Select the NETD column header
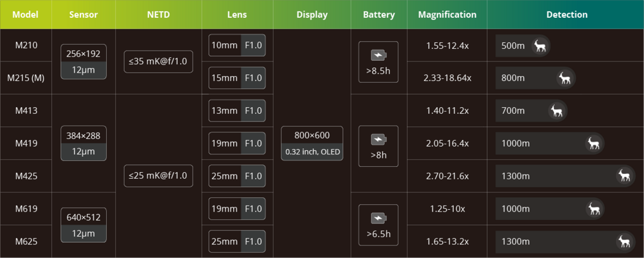Screen dimensions: 644x258 pyautogui.click(x=158, y=14)
